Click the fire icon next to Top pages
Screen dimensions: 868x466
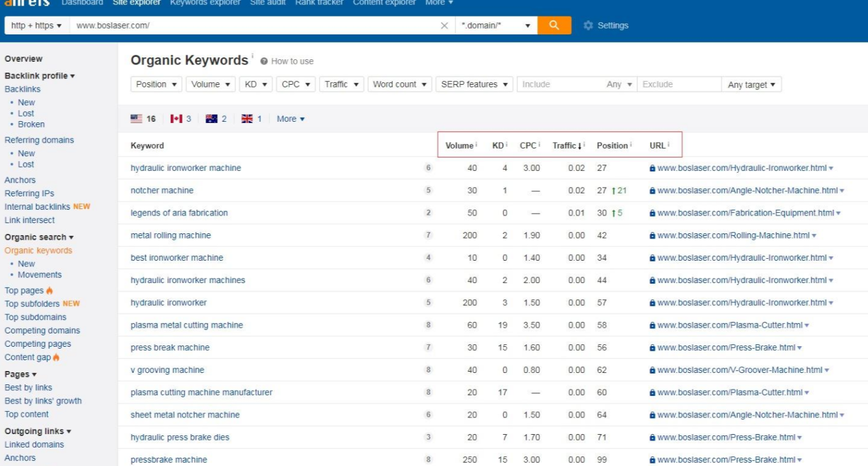(x=50, y=291)
